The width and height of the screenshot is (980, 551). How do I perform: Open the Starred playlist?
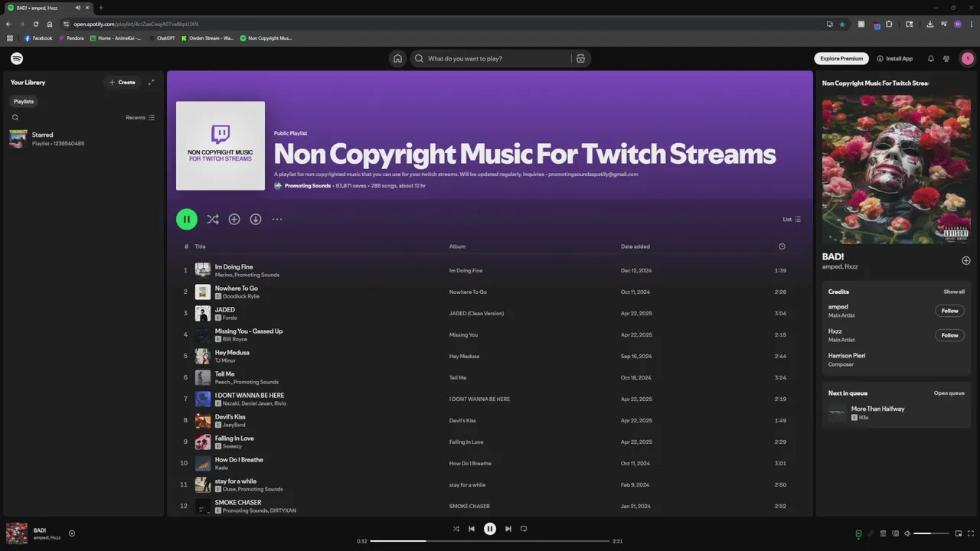click(x=82, y=139)
